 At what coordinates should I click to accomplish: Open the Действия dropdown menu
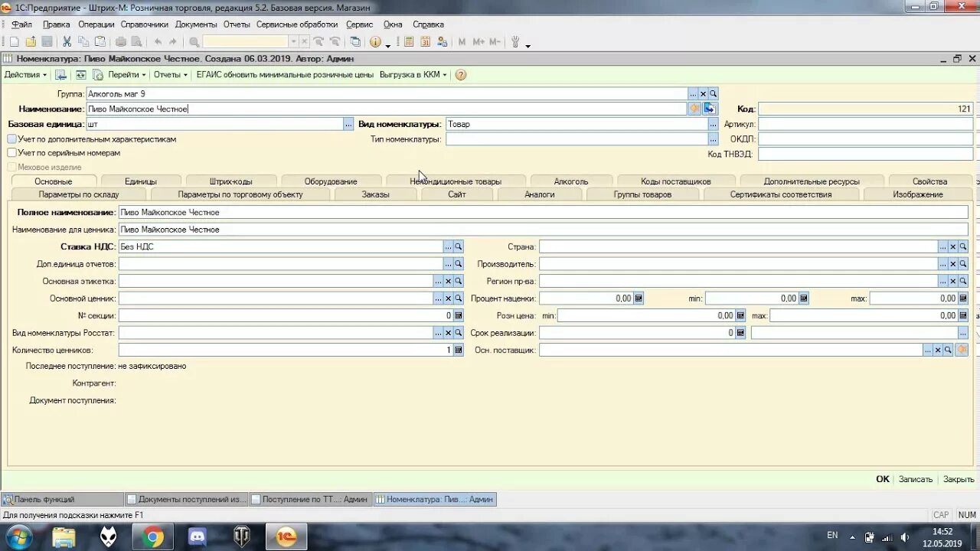(25, 74)
